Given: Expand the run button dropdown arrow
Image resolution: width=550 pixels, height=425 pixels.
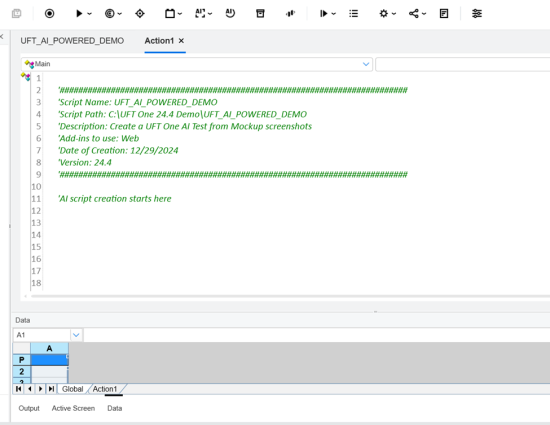Looking at the screenshot, I should click(x=89, y=14).
